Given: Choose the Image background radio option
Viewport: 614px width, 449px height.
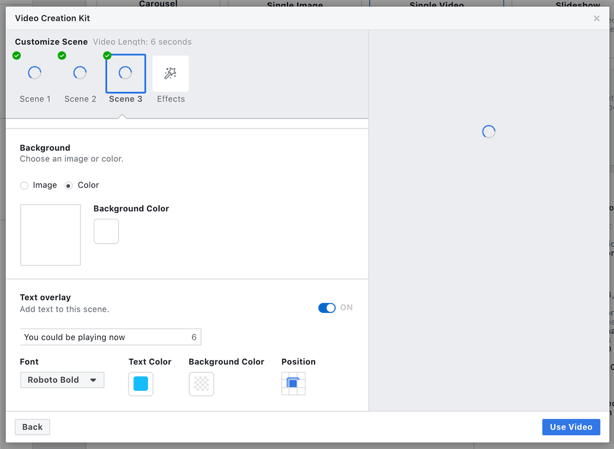Looking at the screenshot, I should pyautogui.click(x=24, y=185).
